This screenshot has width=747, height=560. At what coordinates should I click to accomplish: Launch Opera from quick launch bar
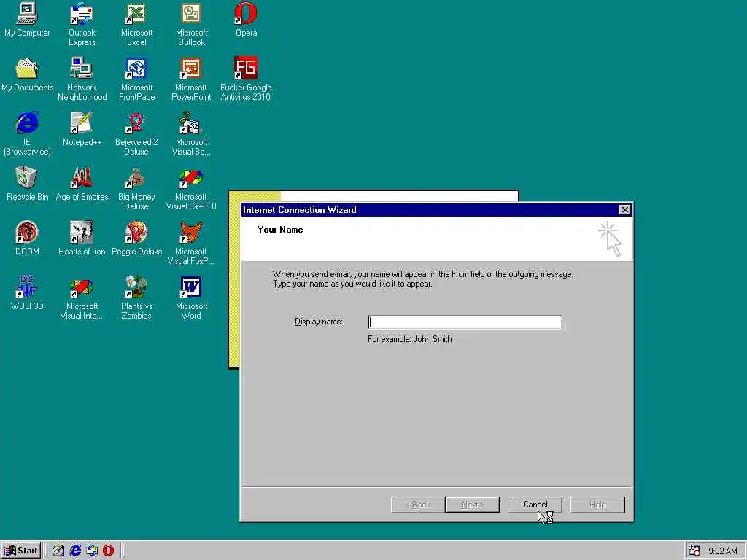109,551
